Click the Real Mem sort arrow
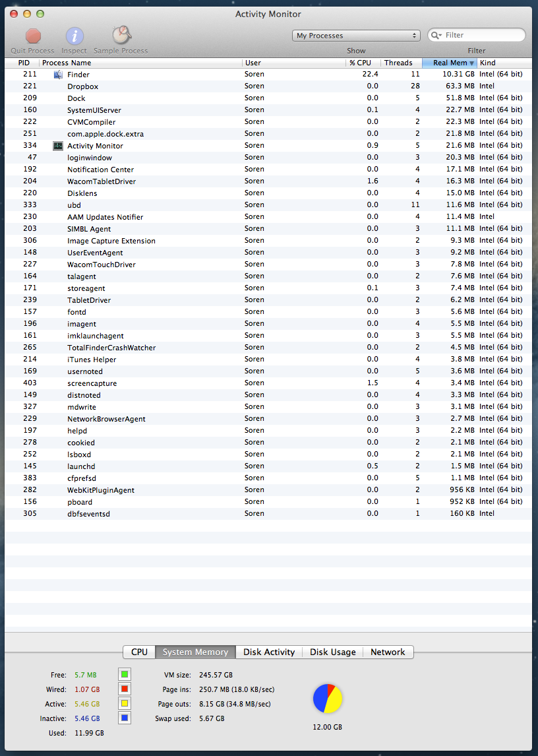 pos(471,63)
